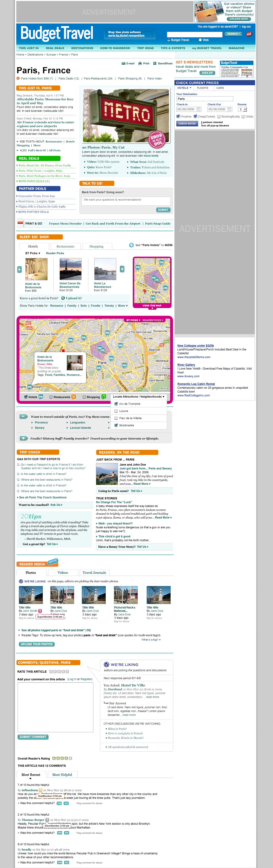Screen dimensions: 273x868
Task: Tick the Restaurants map filter checkbox
Action: tap(51, 397)
